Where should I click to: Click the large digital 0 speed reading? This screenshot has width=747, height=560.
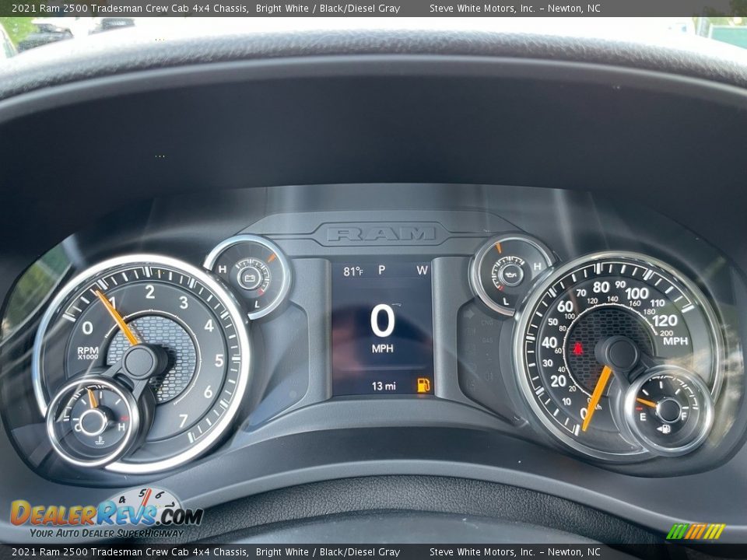click(x=383, y=321)
